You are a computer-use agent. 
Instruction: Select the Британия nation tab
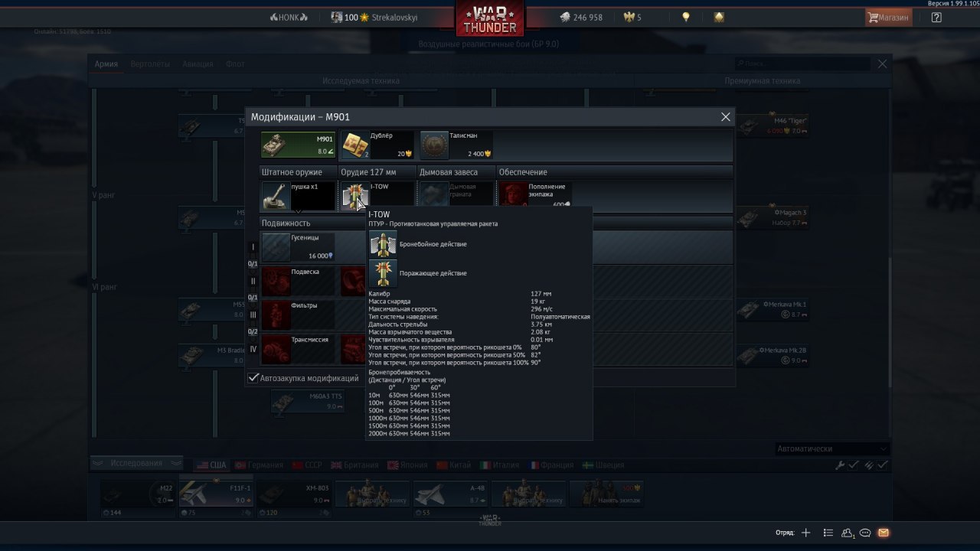coord(354,465)
